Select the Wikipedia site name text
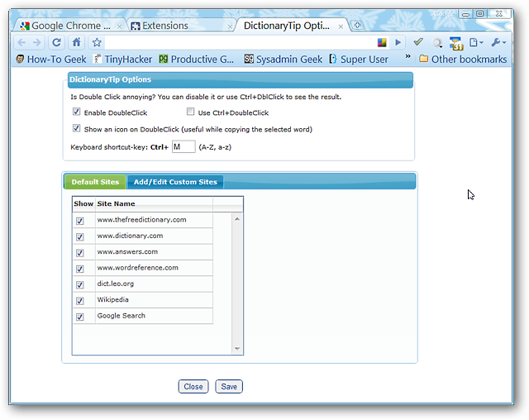 pos(112,299)
